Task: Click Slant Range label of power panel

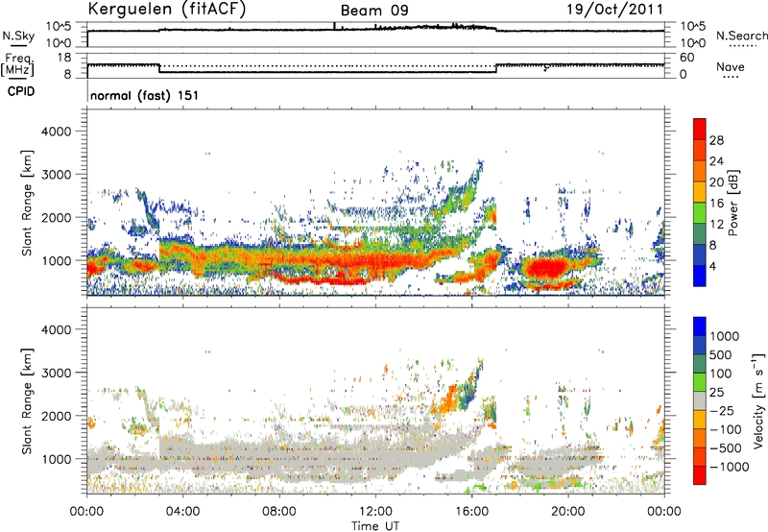Action: pos(27,203)
